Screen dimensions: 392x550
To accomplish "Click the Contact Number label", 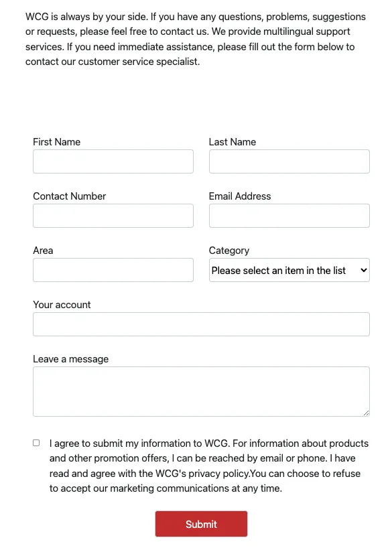I will coord(70,196).
